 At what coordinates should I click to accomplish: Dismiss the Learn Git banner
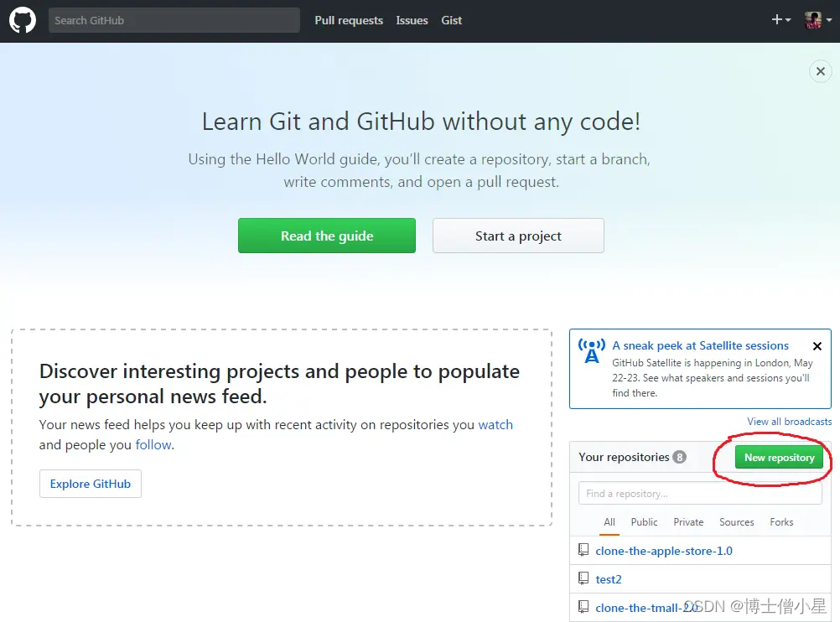(x=820, y=71)
